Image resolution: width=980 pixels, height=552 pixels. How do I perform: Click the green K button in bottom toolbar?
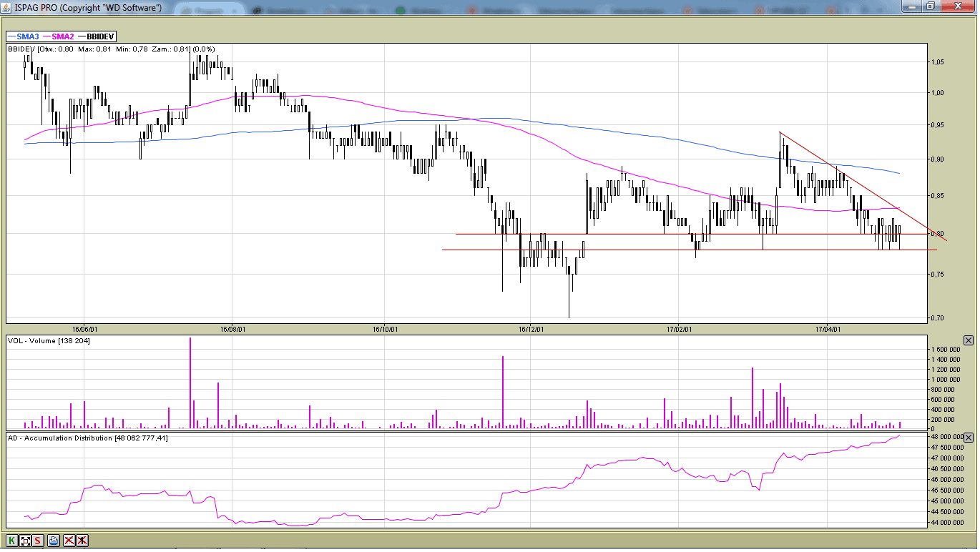12,541
